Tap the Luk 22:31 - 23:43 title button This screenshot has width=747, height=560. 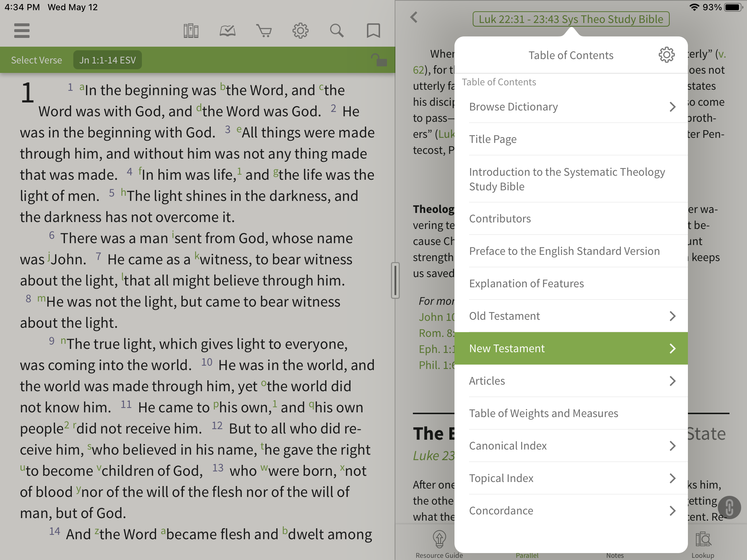click(x=571, y=19)
